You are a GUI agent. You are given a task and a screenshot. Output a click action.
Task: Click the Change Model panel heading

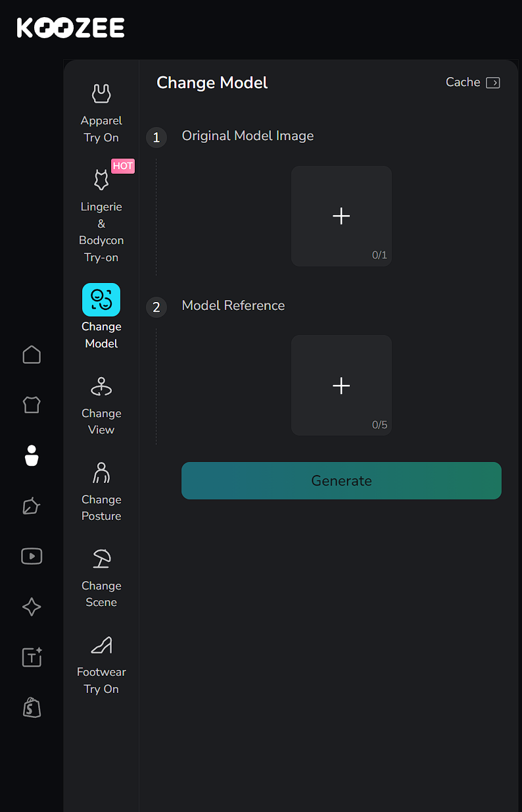click(x=212, y=82)
